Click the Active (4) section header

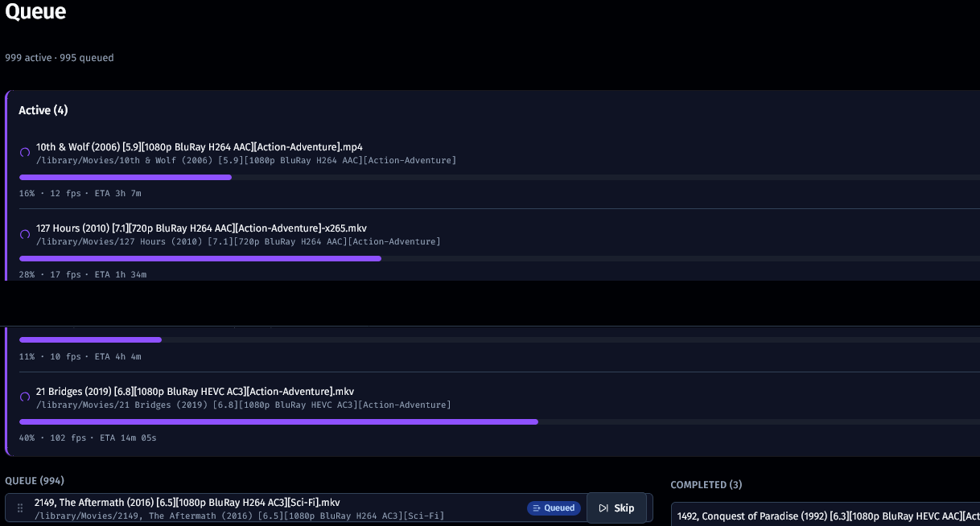coord(43,110)
